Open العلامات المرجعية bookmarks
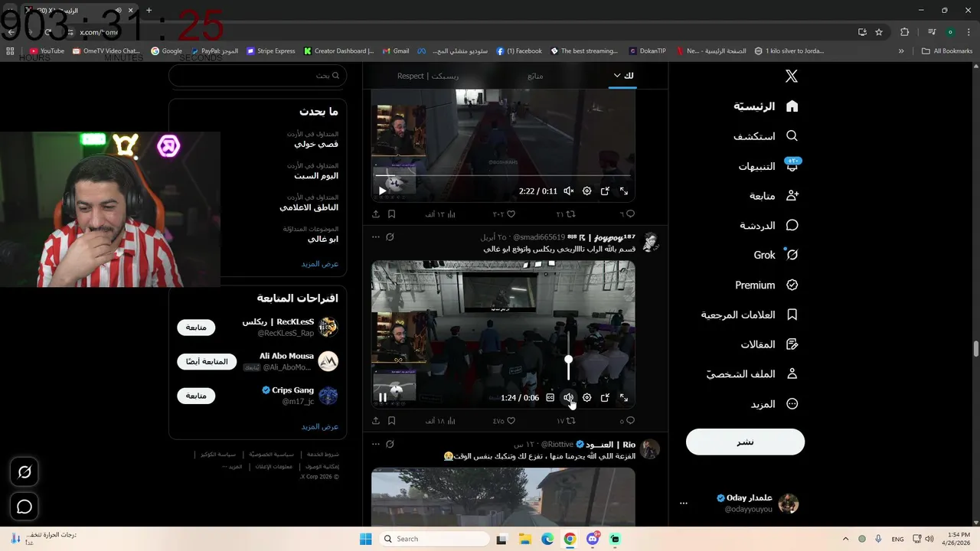 [750, 315]
